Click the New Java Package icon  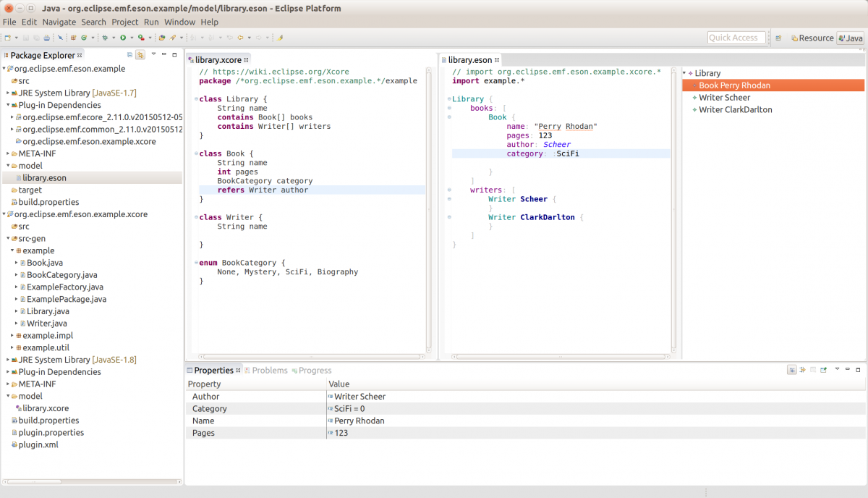pyautogui.click(x=74, y=38)
